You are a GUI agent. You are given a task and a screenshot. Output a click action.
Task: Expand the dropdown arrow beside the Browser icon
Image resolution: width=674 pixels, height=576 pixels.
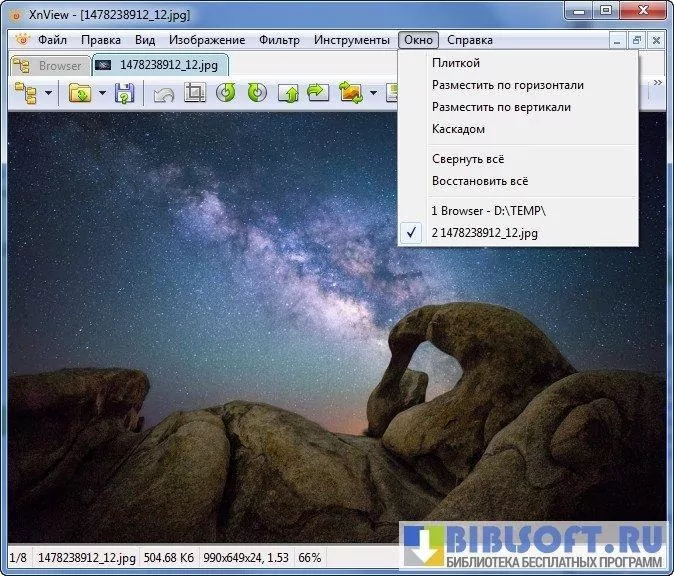(47, 94)
